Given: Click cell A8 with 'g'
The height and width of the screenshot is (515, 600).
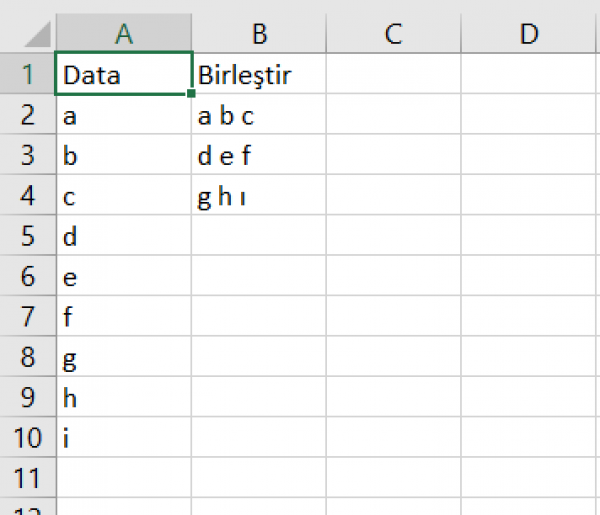Looking at the screenshot, I should [x=124, y=357].
